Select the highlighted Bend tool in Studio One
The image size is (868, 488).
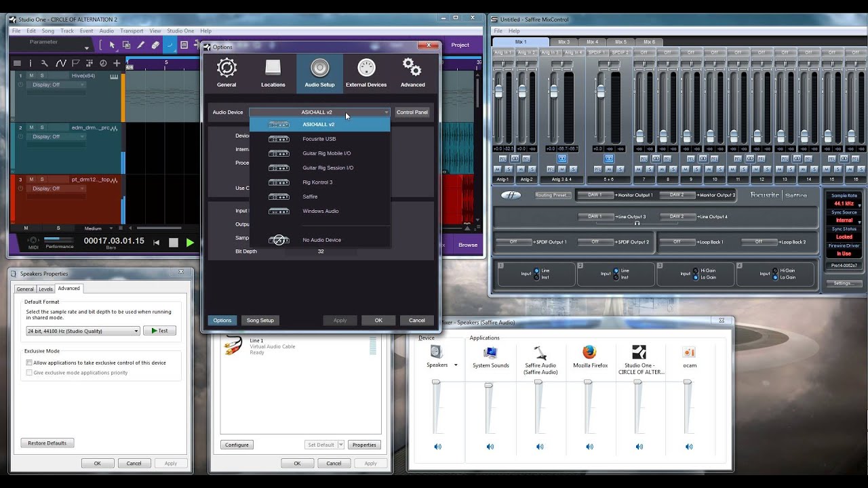pos(170,45)
